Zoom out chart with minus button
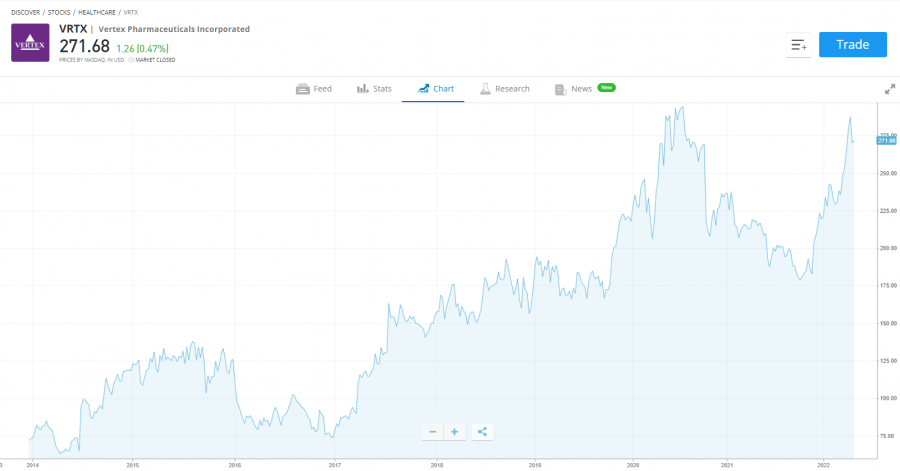 [433, 432]
